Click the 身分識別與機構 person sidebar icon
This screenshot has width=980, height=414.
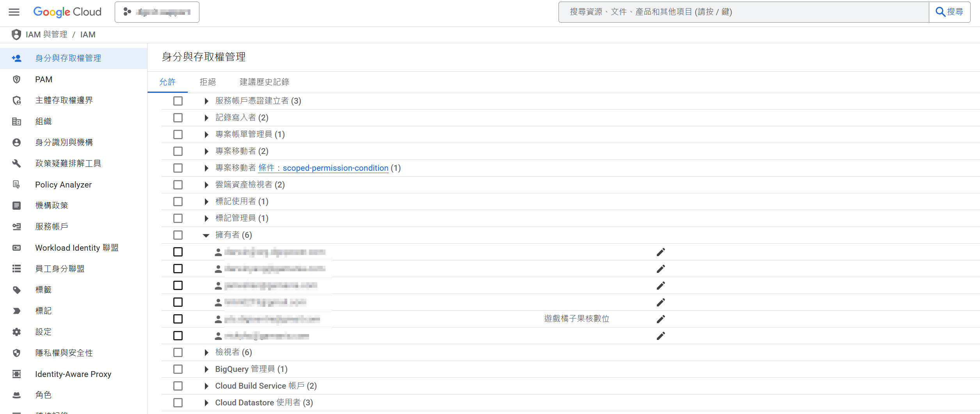click(16, 143)
